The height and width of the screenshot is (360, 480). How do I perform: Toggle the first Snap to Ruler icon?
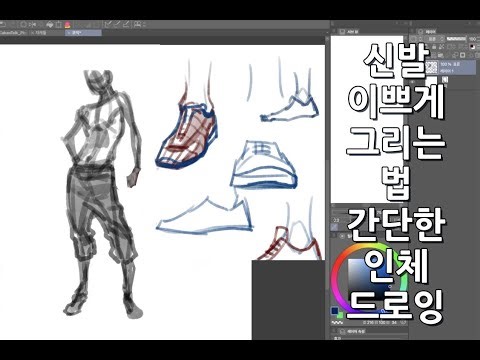108,24
